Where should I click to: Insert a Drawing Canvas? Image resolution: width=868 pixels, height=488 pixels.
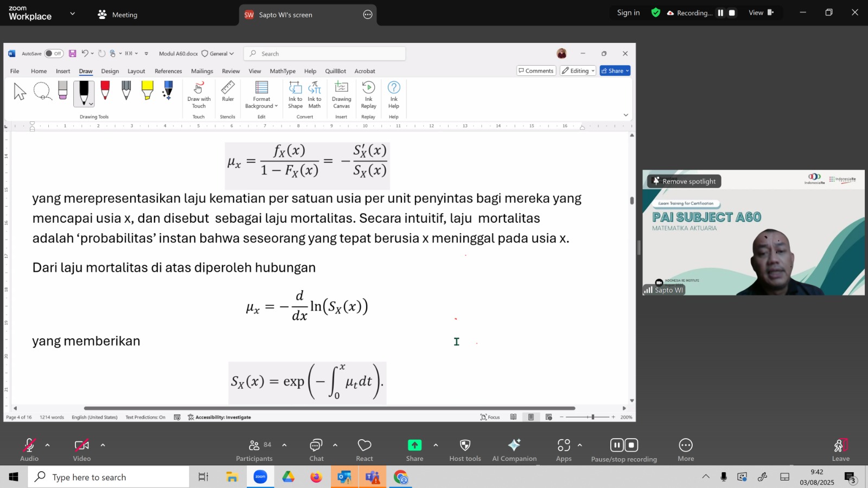[x=341, y=94]
